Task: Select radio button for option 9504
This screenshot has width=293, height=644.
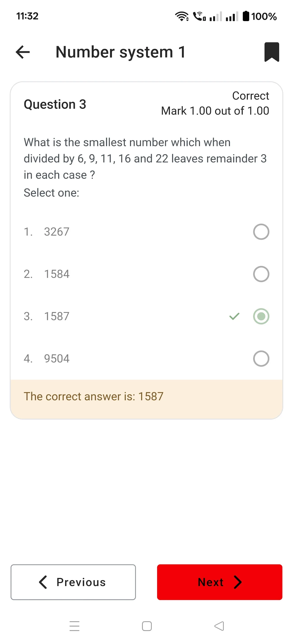Action: (x=261, y=358)
